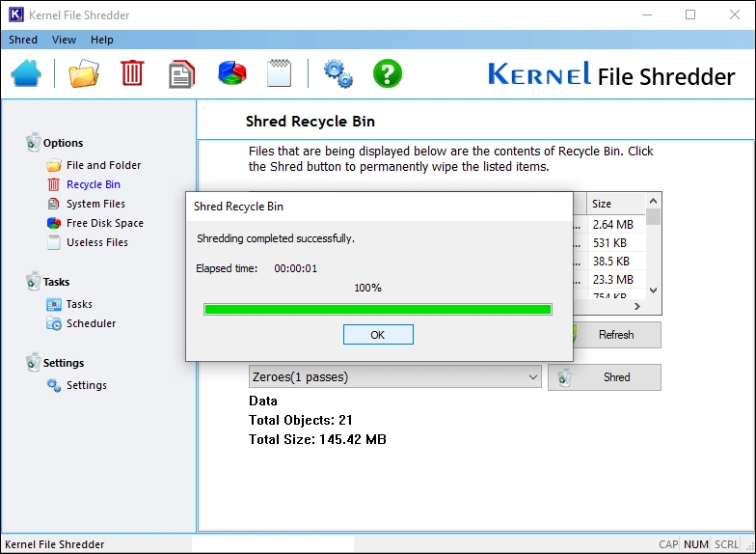Open File and Folder shredding toolbar icon
Screen dimensions: 756x554
point(84,73)
